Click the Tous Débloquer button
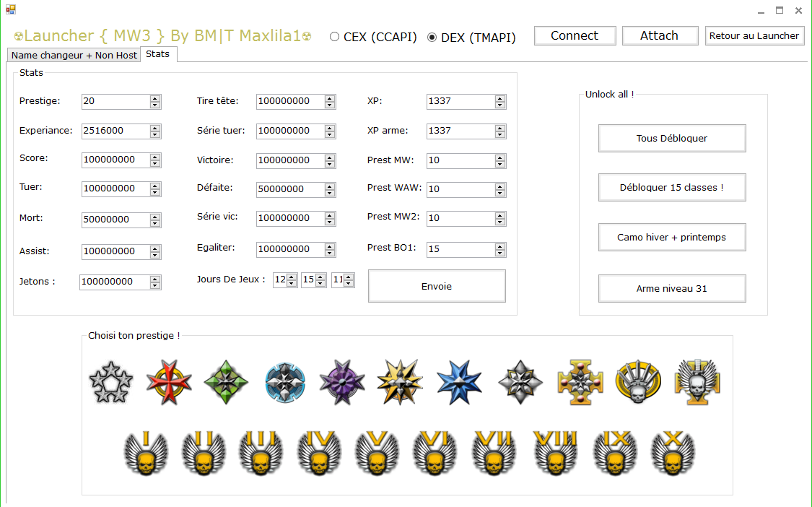 pos(672,139)
